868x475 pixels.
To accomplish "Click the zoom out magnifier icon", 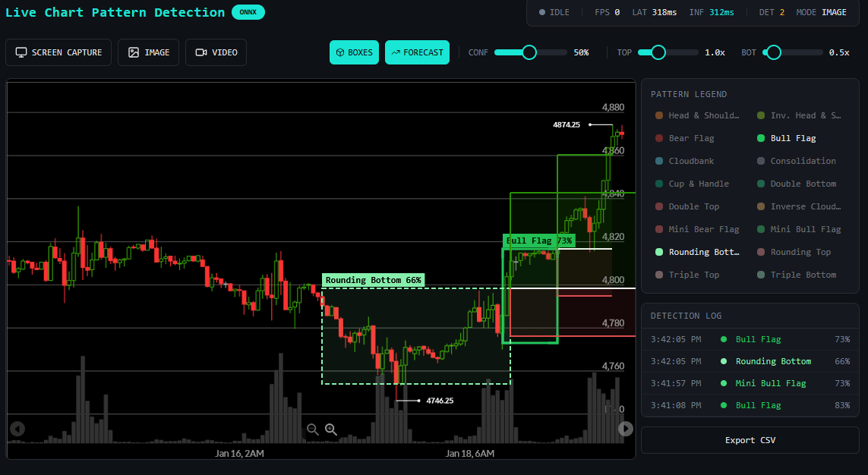I will [x=312, y=429].
